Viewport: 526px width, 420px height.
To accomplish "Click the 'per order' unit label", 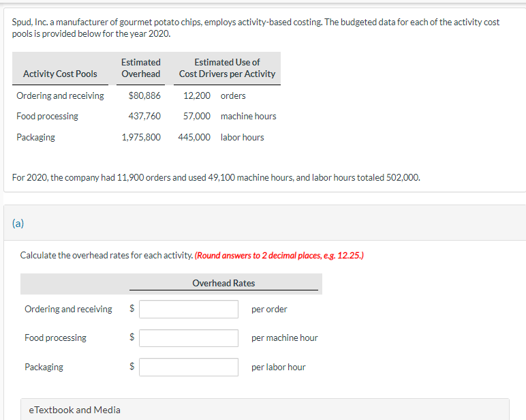I will [269, 310].
